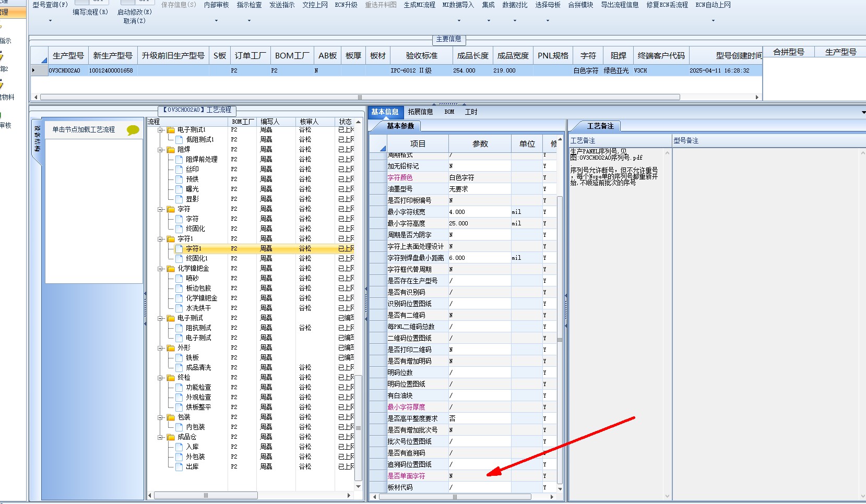Viewport: 866px width, 504px height.
Task: Open dropdown arrow under 指示检查
Action: pos(249,21)
